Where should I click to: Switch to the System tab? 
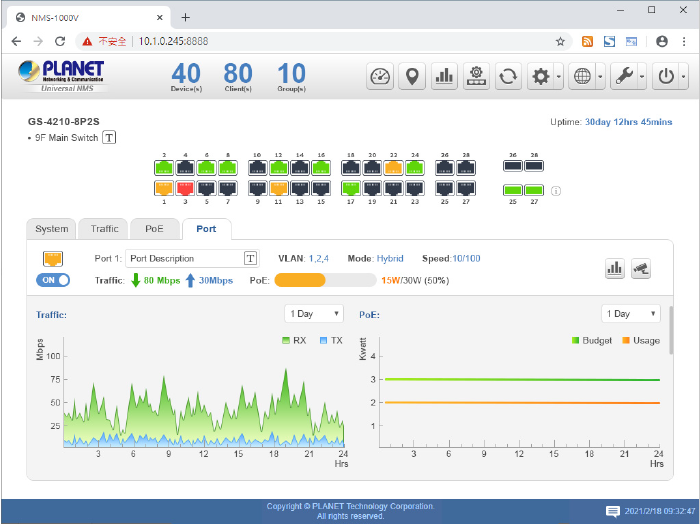click(x=52, y=229)
